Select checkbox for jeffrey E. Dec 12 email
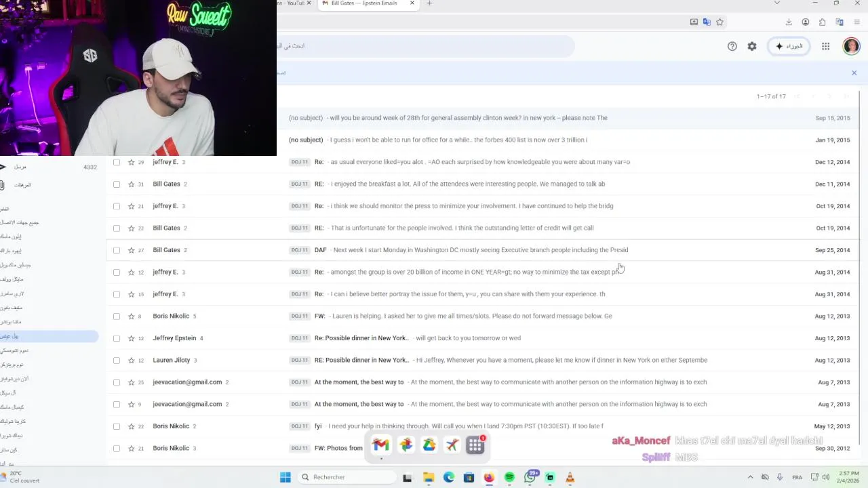This screenshot has height=488, width=868. 117,162
